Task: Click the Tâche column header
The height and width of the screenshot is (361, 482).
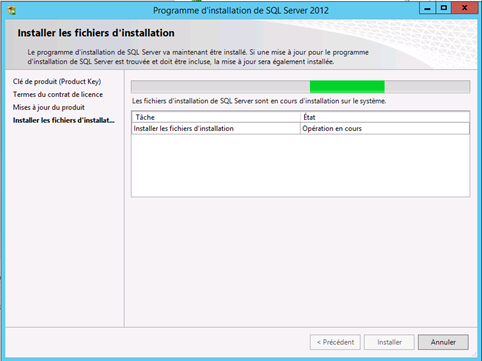Action: point(216,117)
